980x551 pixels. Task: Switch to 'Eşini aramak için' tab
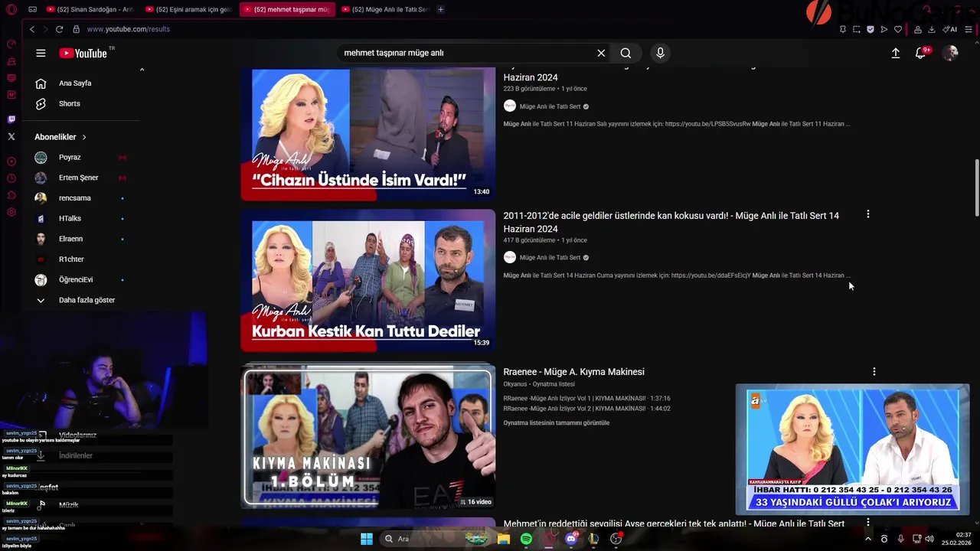point(188,9)
